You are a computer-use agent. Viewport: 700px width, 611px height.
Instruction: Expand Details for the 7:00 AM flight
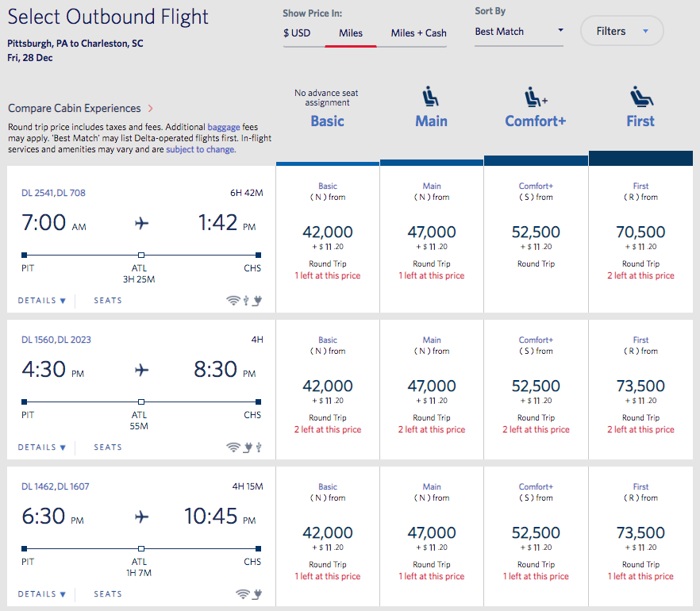point(42,301)
